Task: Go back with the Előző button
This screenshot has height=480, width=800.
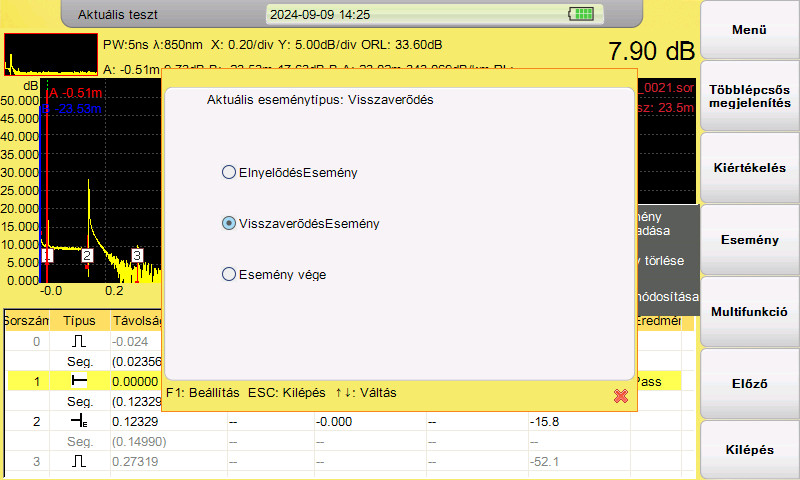Action: click(749, 384)
